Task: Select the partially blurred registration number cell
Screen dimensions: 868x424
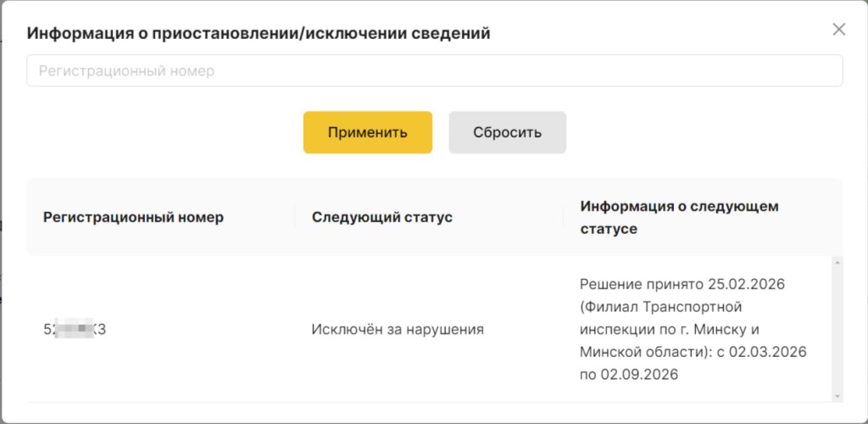Action: 75,329
